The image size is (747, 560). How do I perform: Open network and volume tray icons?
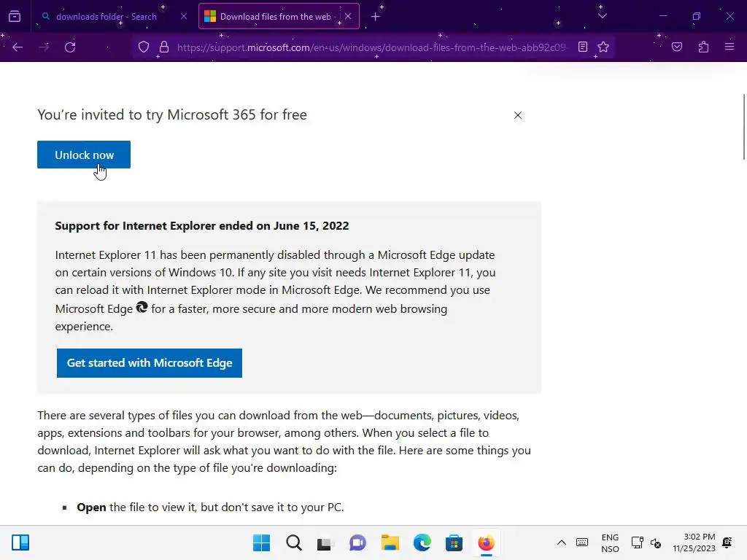click(646, 542)
